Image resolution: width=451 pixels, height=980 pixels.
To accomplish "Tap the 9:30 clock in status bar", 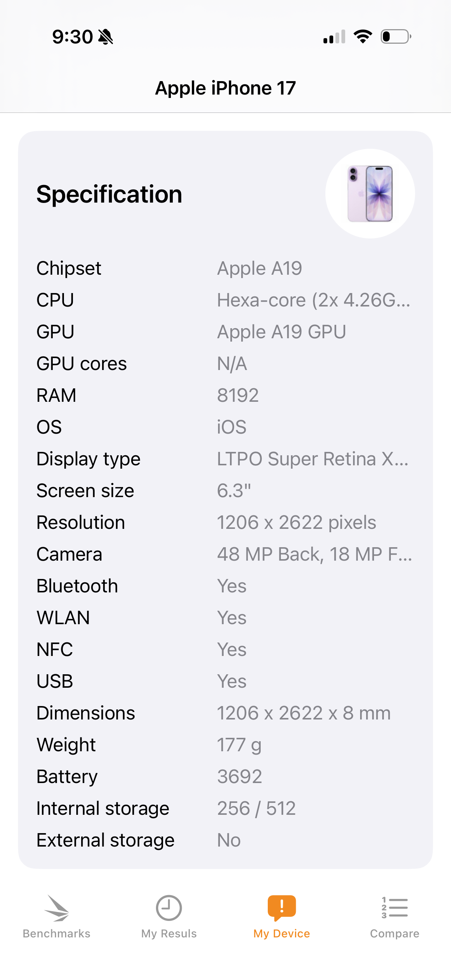I will tap(72, 37).
